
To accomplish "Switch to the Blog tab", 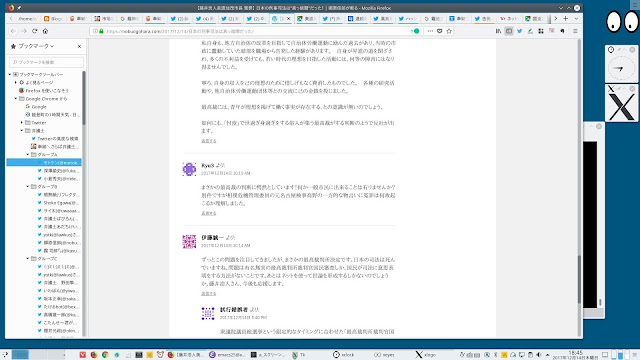I will click(53, 19).
